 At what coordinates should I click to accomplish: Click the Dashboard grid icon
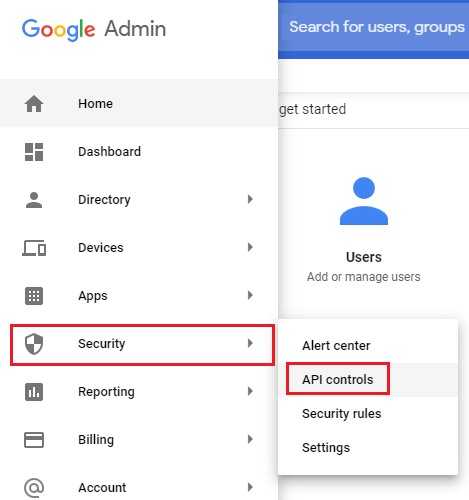[34, 152]
